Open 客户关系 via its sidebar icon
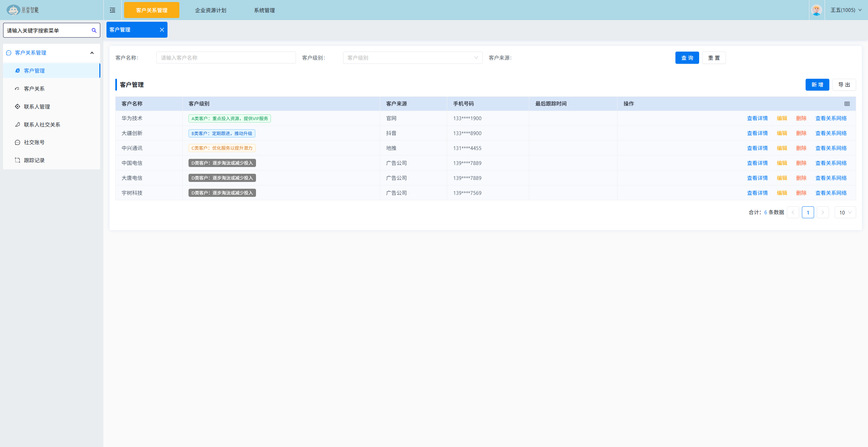868x447 pixels. 17,89
